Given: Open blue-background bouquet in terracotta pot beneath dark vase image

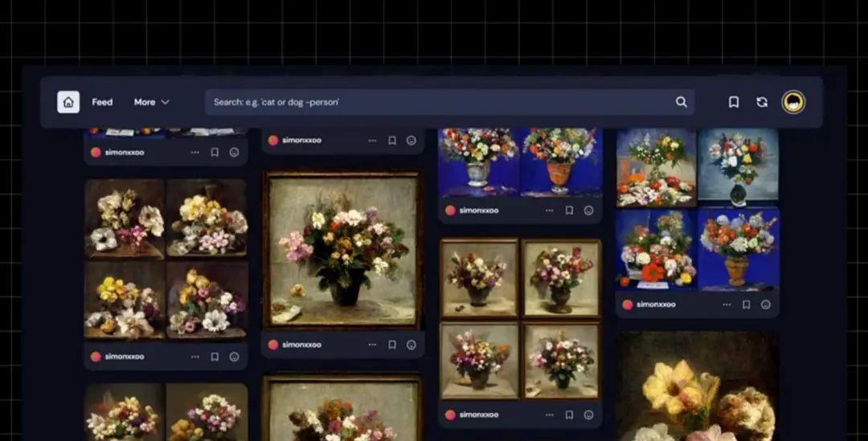Looking at the screenshot, I should 739,249.
